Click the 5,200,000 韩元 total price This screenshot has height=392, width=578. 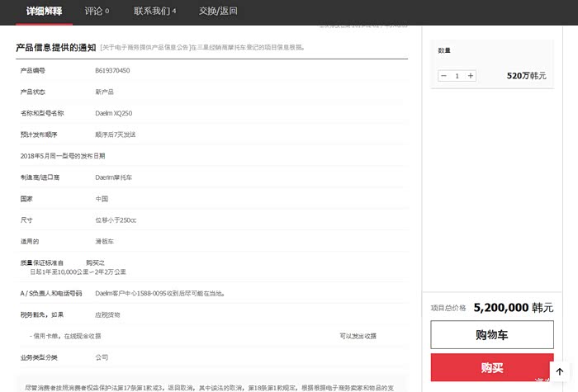(x=513, y=308)
